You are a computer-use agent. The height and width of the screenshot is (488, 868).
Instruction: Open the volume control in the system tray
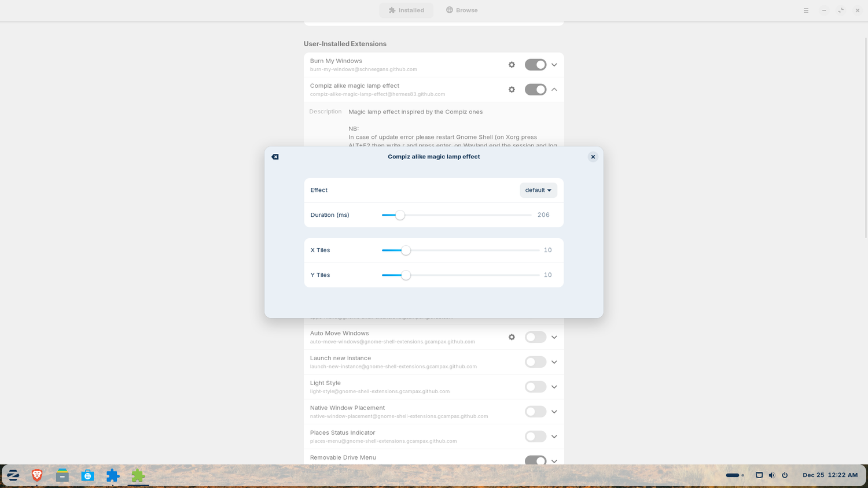[772, 475]
